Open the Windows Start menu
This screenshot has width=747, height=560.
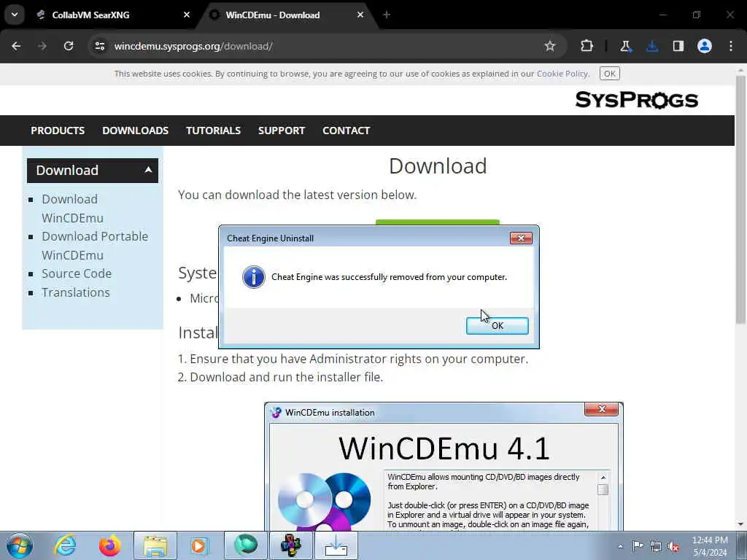pyautogui.click(x=20, y=545)
